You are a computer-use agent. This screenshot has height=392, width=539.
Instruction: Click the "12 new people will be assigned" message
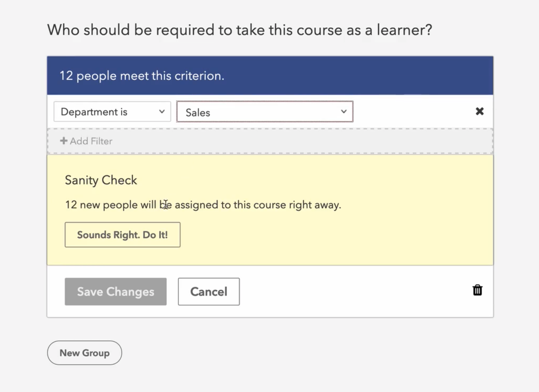203,205
